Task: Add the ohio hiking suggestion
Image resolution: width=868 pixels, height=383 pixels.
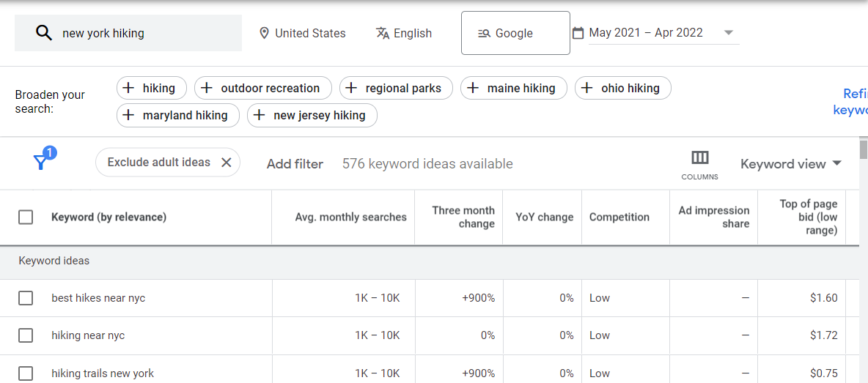Action: (622, 88)
